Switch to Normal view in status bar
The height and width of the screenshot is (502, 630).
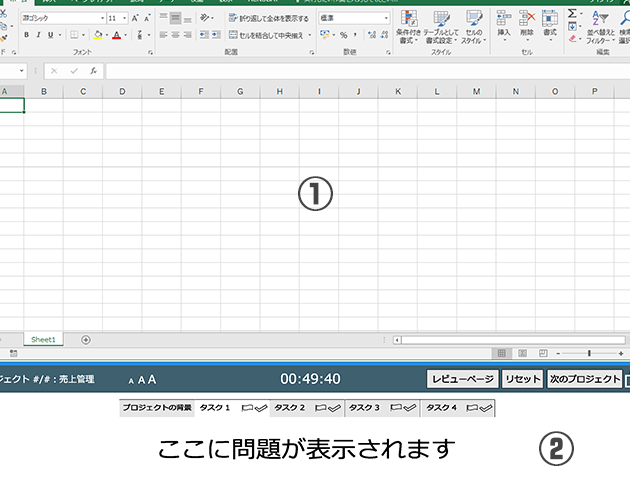(501, 353)
